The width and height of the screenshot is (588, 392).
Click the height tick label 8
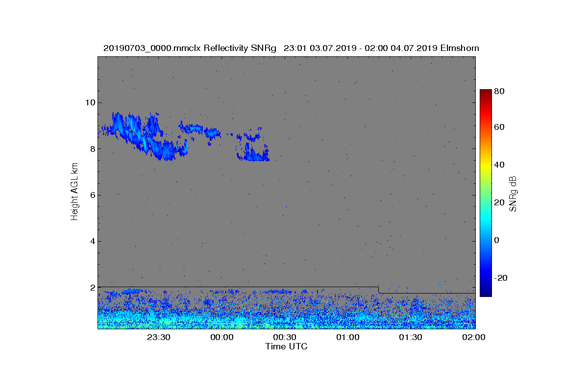[92, 148]
